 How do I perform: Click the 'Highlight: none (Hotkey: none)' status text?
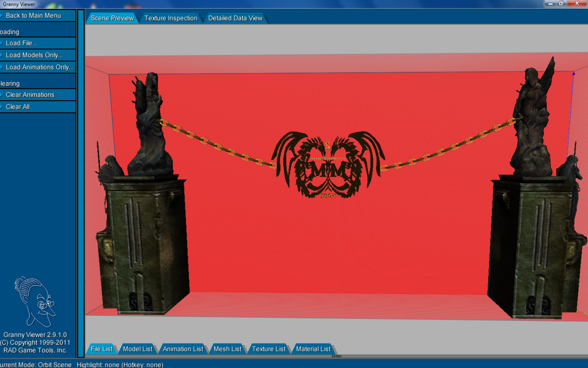[120, 365]
